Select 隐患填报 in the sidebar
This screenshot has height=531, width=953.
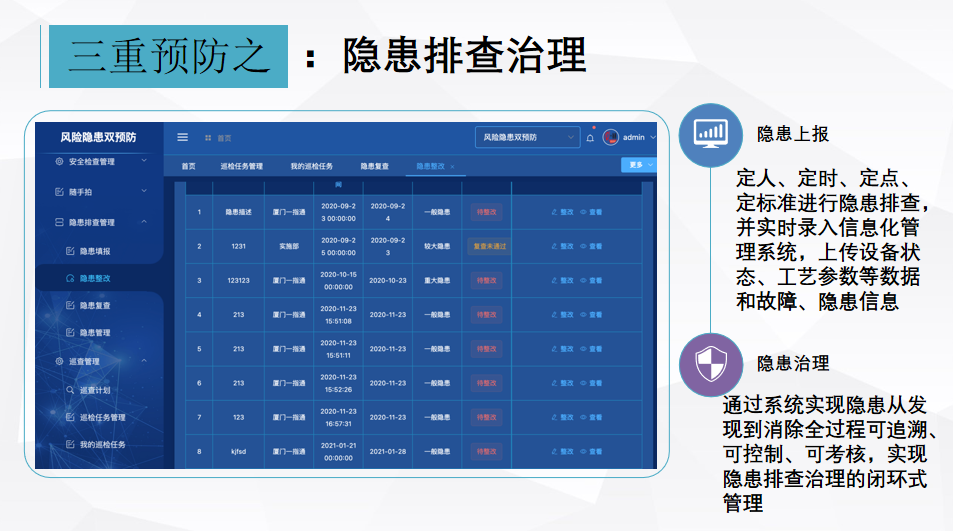coord(95,251)
